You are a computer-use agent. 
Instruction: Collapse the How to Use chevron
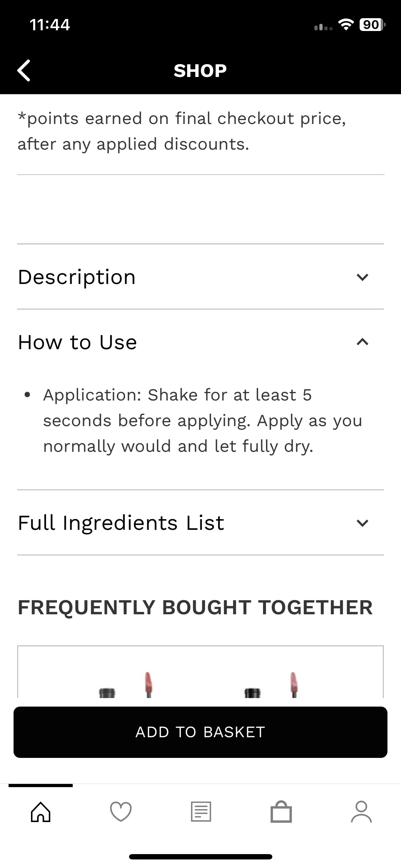362,342
